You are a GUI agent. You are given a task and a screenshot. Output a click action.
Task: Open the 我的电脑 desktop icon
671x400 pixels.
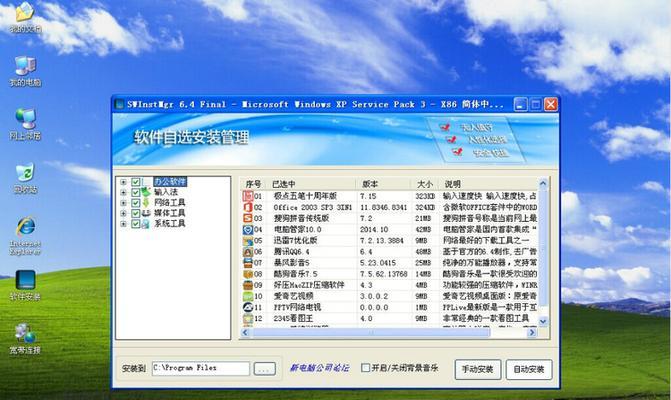click(25, 71)
